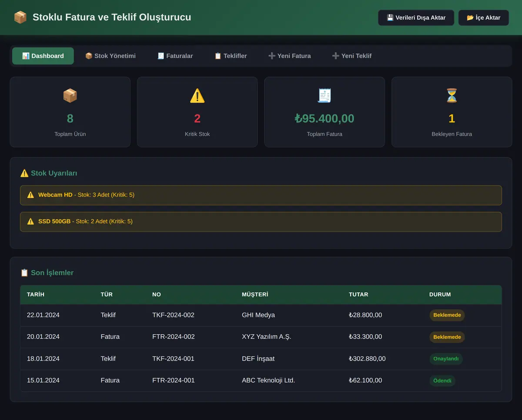Click the Beklemede badge for GHI Medya
This screenshot has width=522, height=420.
coord(447,315)
